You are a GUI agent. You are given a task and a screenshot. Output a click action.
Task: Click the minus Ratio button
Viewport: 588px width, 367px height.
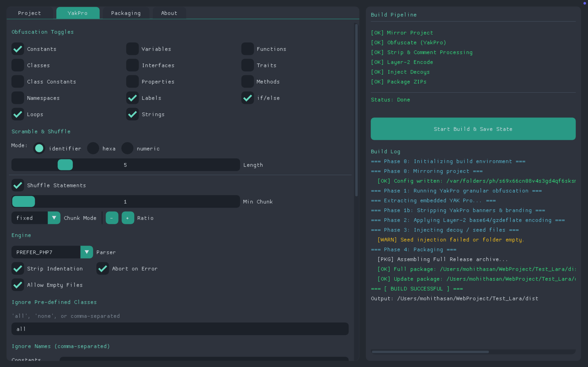(112, 218)
